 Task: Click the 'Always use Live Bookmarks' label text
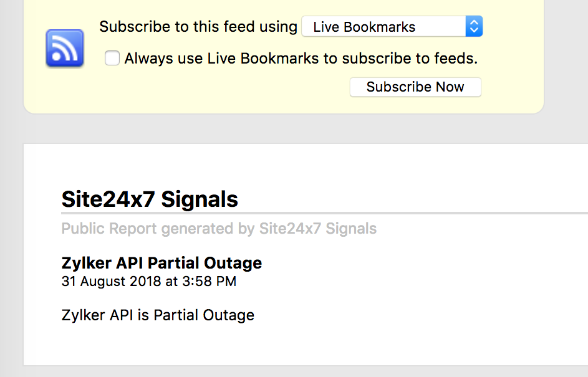[x=301, y=59]
